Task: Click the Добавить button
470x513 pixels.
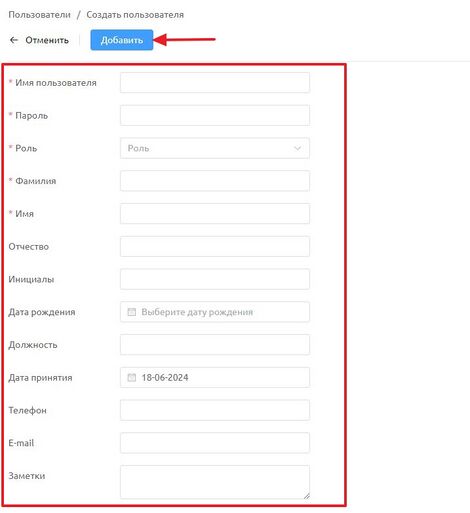Action: tap(122, 40)
